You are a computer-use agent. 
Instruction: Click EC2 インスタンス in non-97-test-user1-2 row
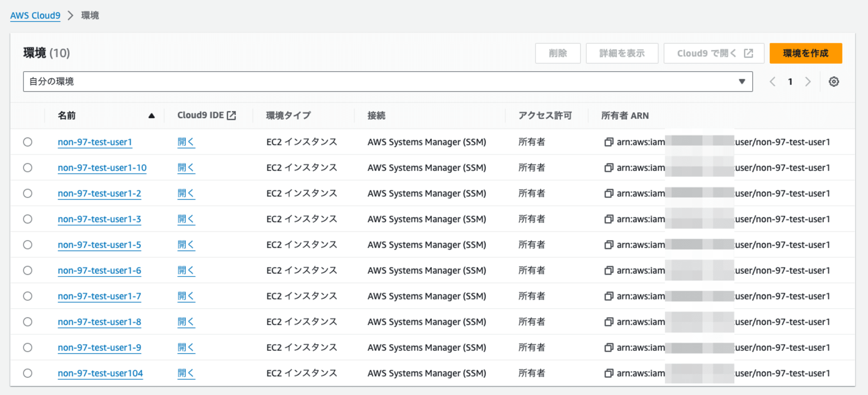coord(302,193)
